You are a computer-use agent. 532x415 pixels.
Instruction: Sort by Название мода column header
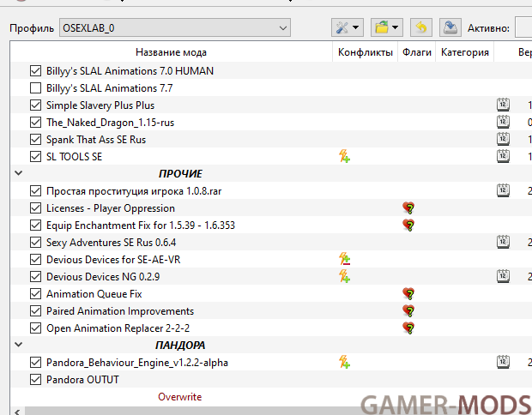point(171,52)
